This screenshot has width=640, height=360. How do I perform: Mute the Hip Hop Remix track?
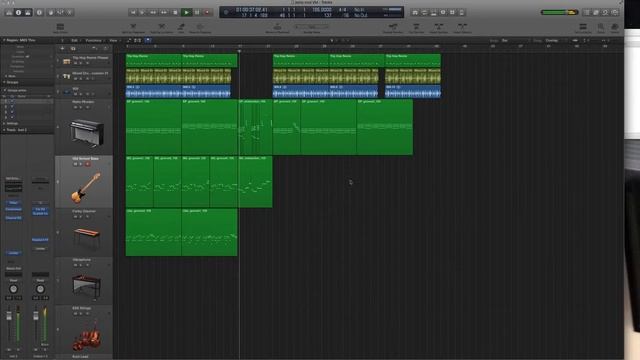click(76, 63)
